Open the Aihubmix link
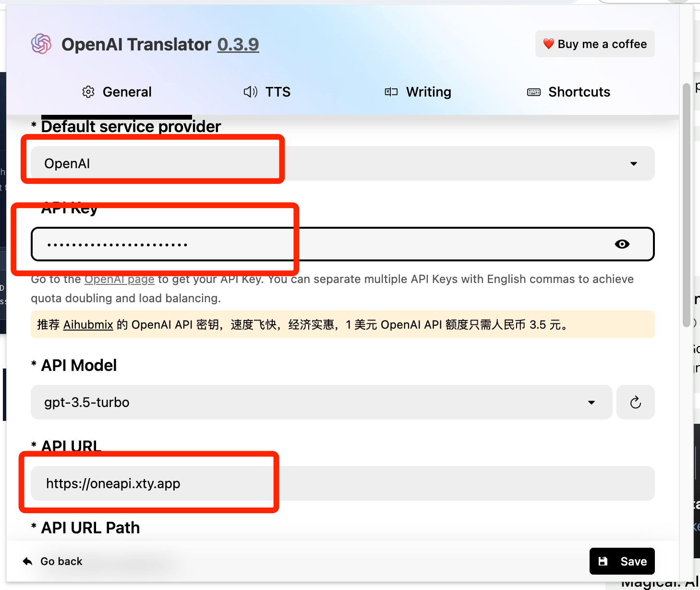The width and height of the screenshot is (700, 590). pos(88,324)
